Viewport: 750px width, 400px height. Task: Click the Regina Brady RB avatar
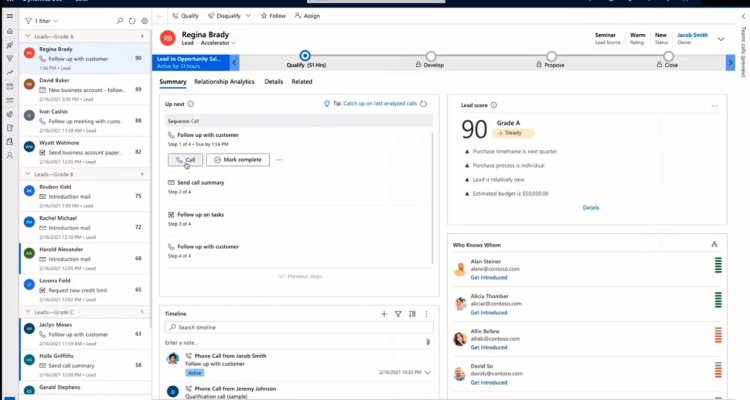(x=168, y=38)
